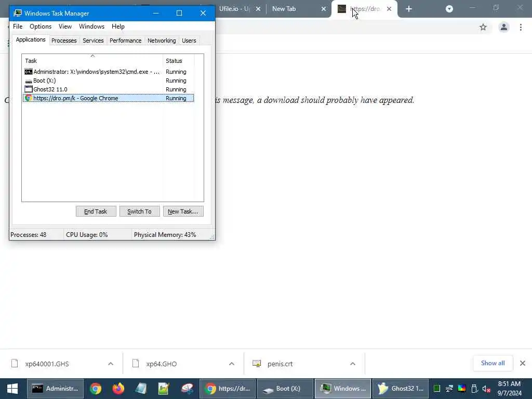Close the New Tab browser tab
Screen dimensions: 532x399
point(324,9)
